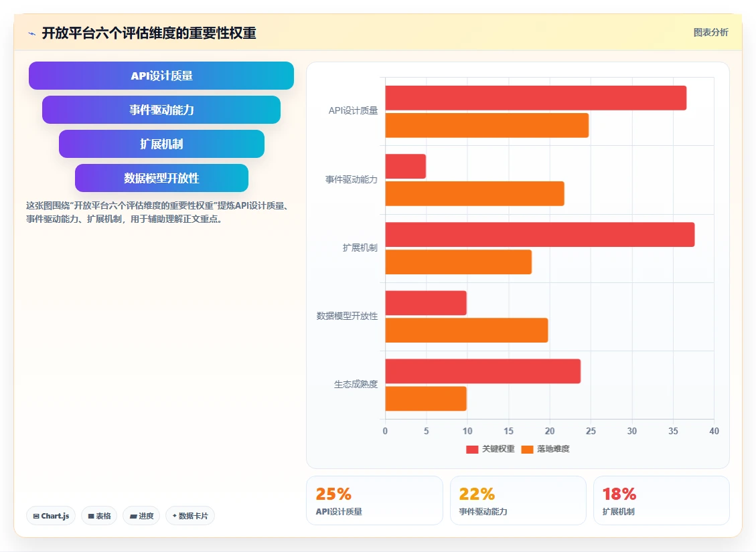Click the chart axis label 事件驱动能力
This screenshot has height=552, width=756.
coord(352,180)
